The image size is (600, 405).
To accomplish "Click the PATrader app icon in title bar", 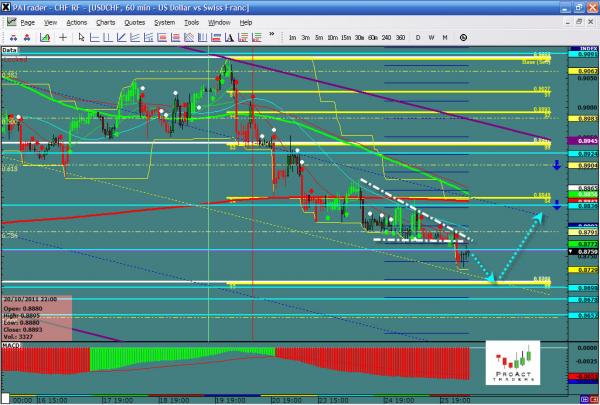I will click(x=7, y=7).
